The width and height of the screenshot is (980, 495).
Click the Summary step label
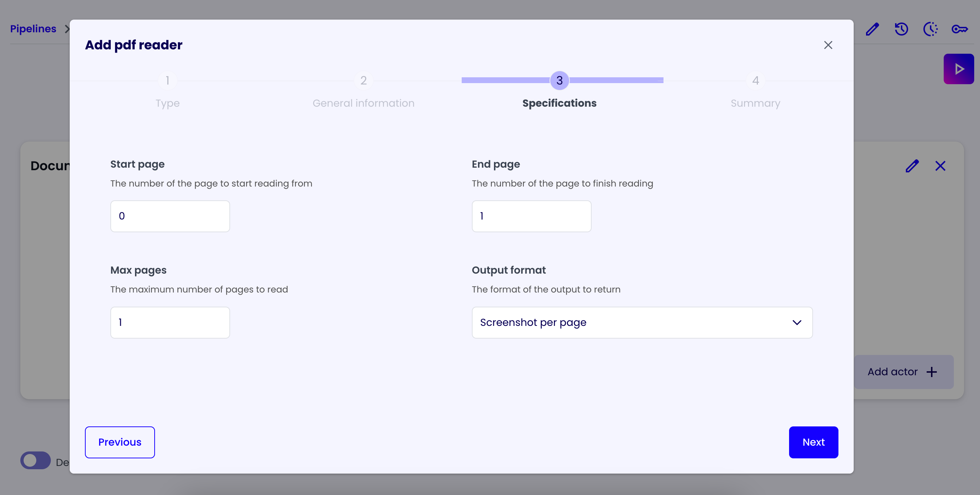click(x=755, y=103)
